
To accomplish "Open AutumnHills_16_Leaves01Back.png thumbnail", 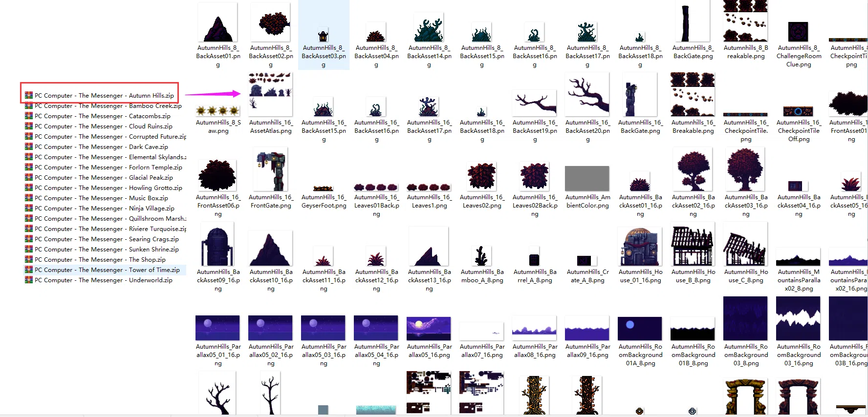I will point(376,188).
